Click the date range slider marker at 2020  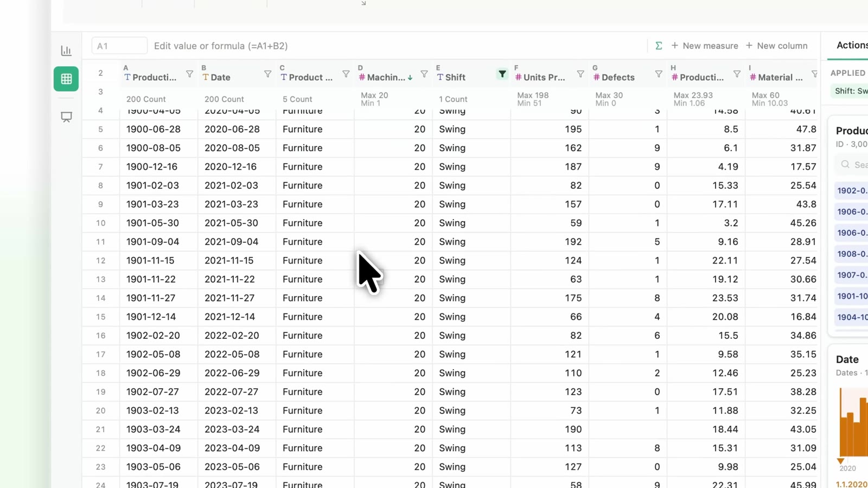coord(841,461)
